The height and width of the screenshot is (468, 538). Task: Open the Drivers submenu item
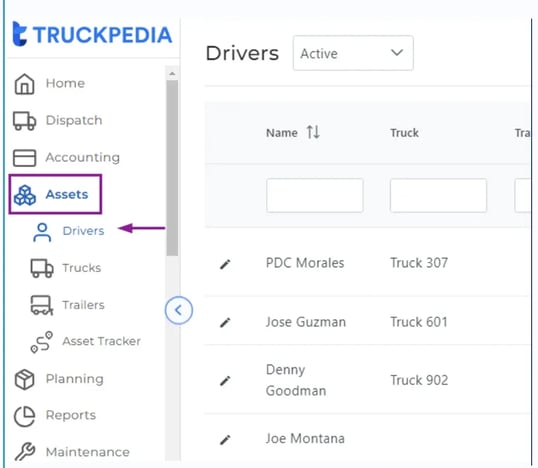click(x=83, y=231)
